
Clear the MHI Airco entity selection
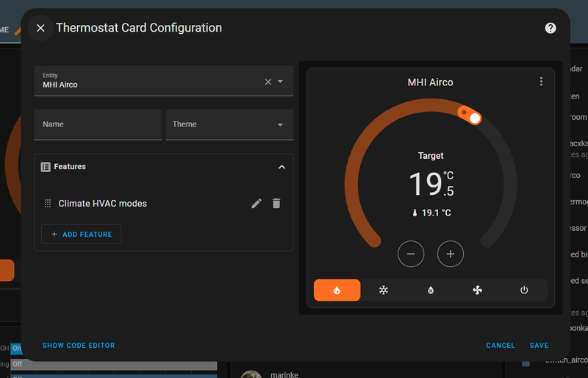tap(268, 82)
